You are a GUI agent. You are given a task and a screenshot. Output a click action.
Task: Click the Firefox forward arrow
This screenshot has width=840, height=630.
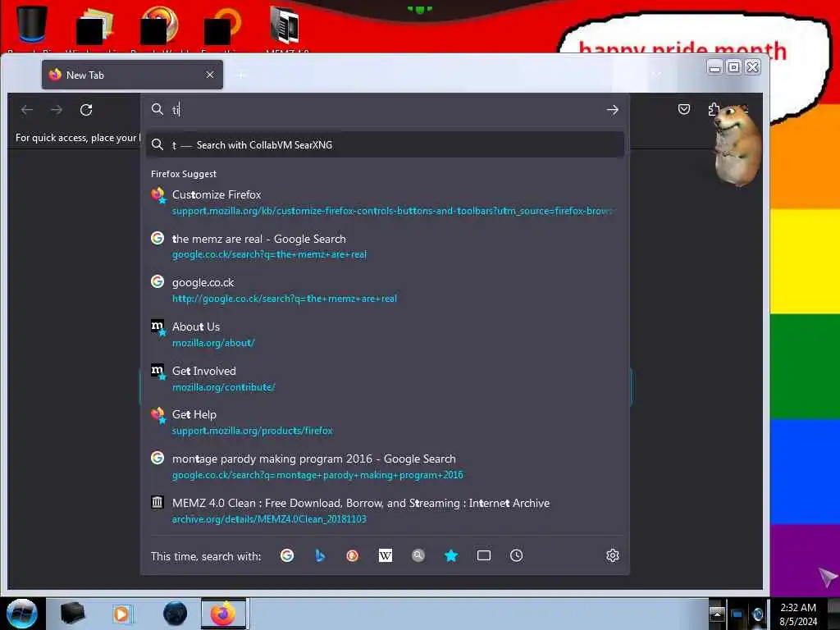57,110
